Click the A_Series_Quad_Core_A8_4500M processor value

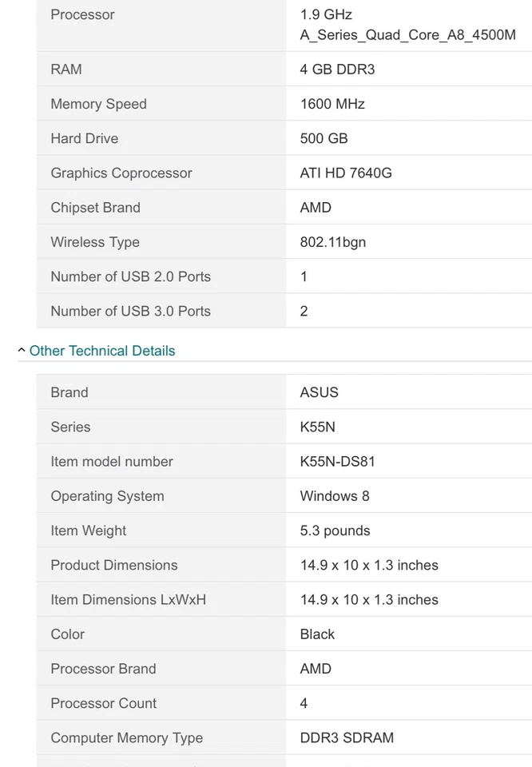click(x=408, y=35)
